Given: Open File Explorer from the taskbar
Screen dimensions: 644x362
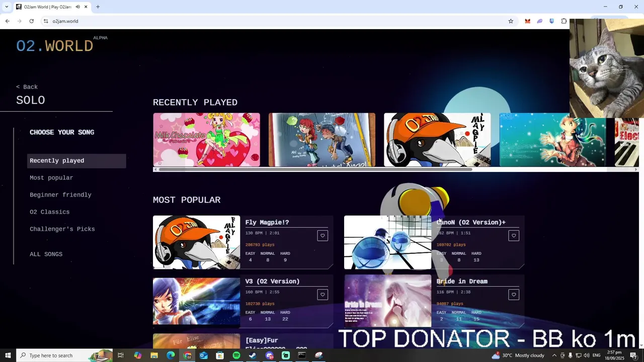Looking at the screenshot, I should tap(154, 355).
